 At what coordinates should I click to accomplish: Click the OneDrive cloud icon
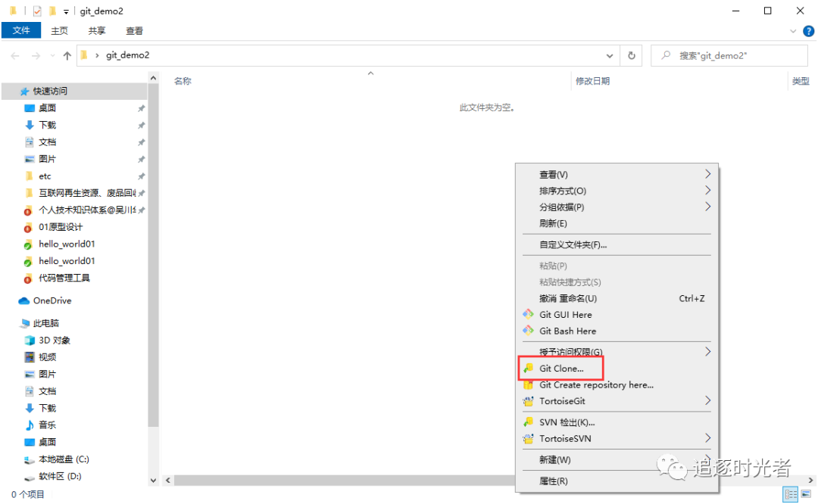click(x=24, y=300)
